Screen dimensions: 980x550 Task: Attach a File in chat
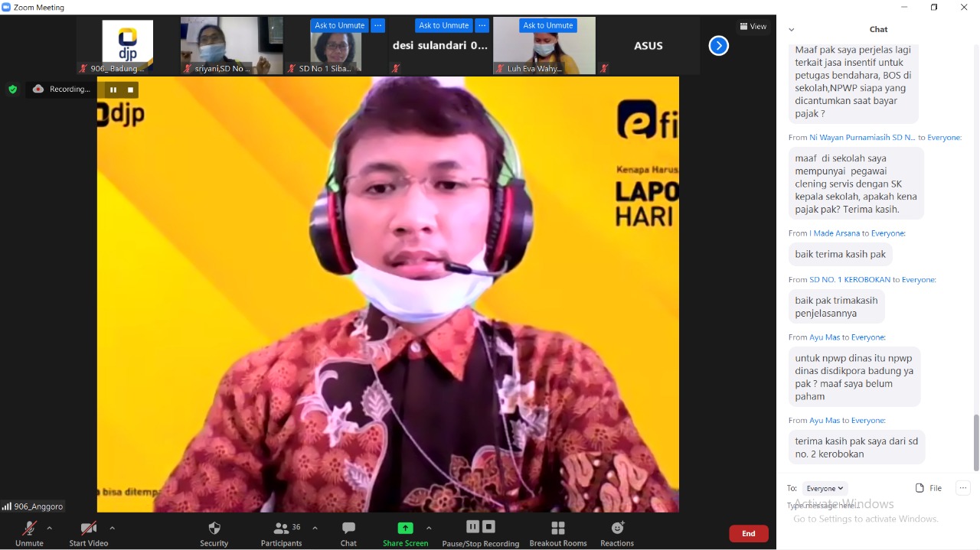[928, 488]
